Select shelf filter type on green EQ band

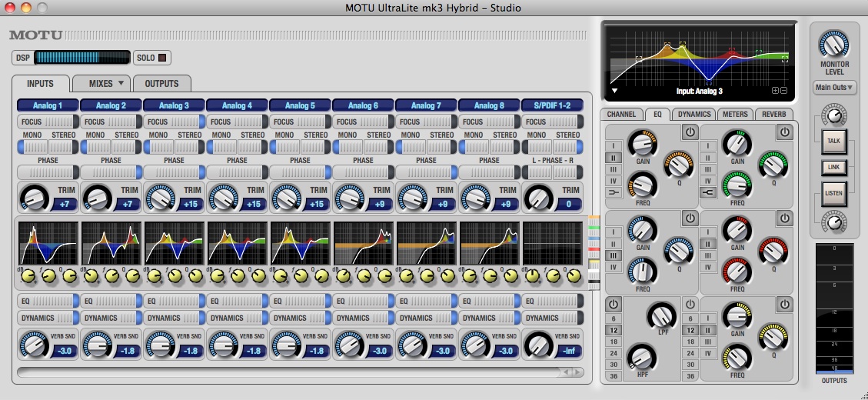pyautogui.click(x=707, y=193)
